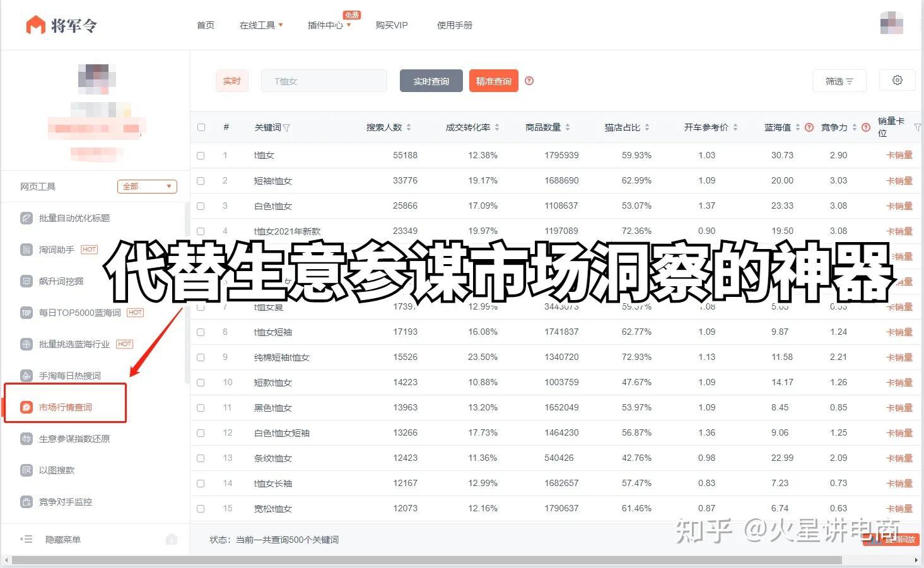Check the select-all checkbox in table header
The height and width of the screenshot is (568, 924).
click(x=201, y=127)
